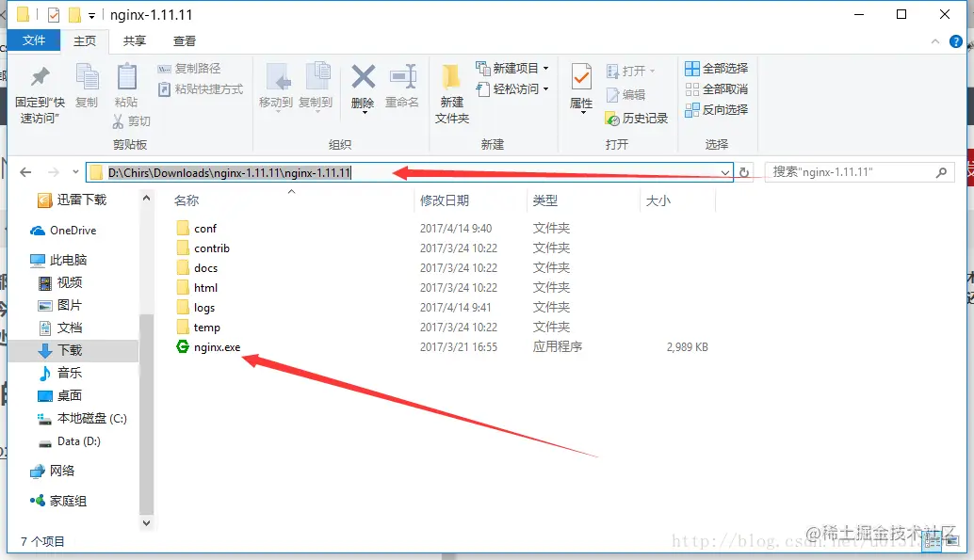The height and width of the screenshot is (560, 974).
Task: Click the Copy ribbon icon
Action: [x=87, y=77]
